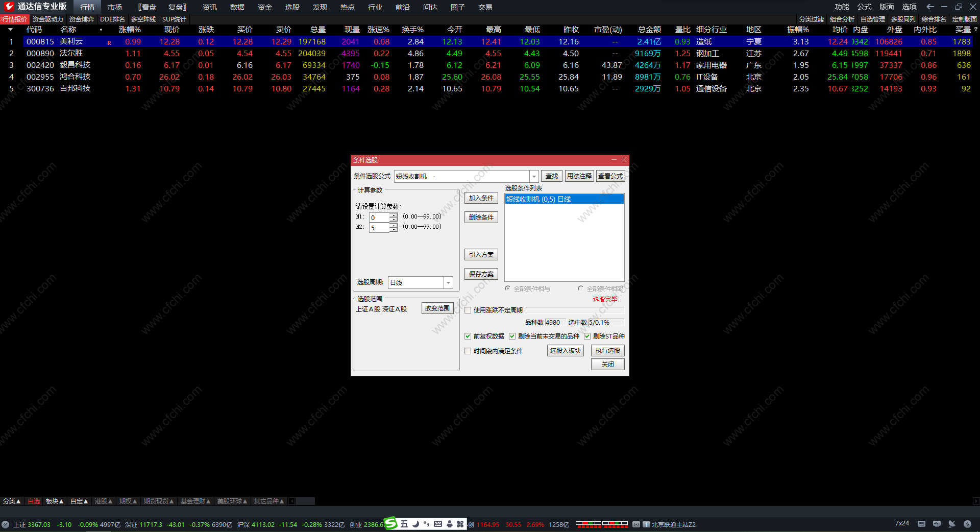Click the column help question mark icon
This screenshot has width=980, height=532.
pos(976,30)
